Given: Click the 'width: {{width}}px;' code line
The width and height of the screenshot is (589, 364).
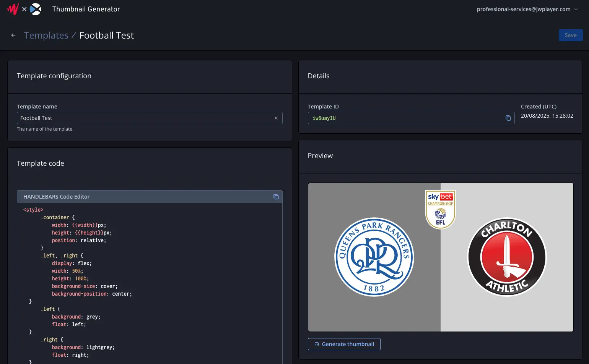Looking at the screenshot, I should pos(79,225).
